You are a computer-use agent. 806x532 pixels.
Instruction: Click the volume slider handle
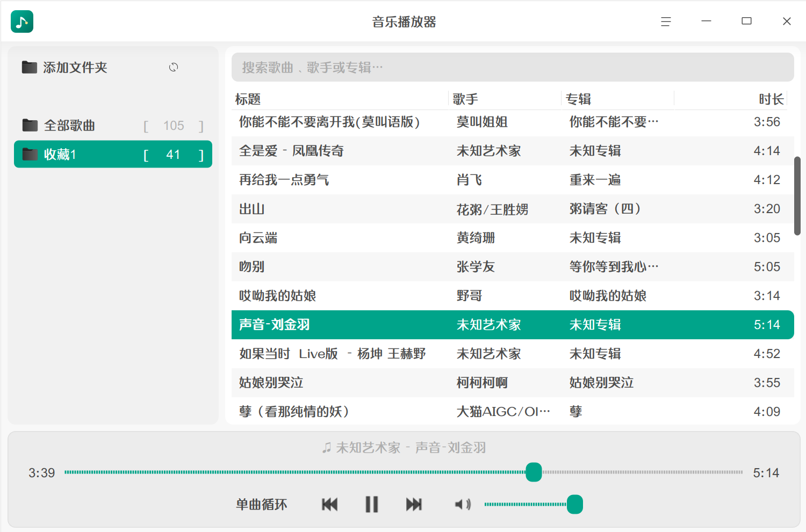click(575, 504)
